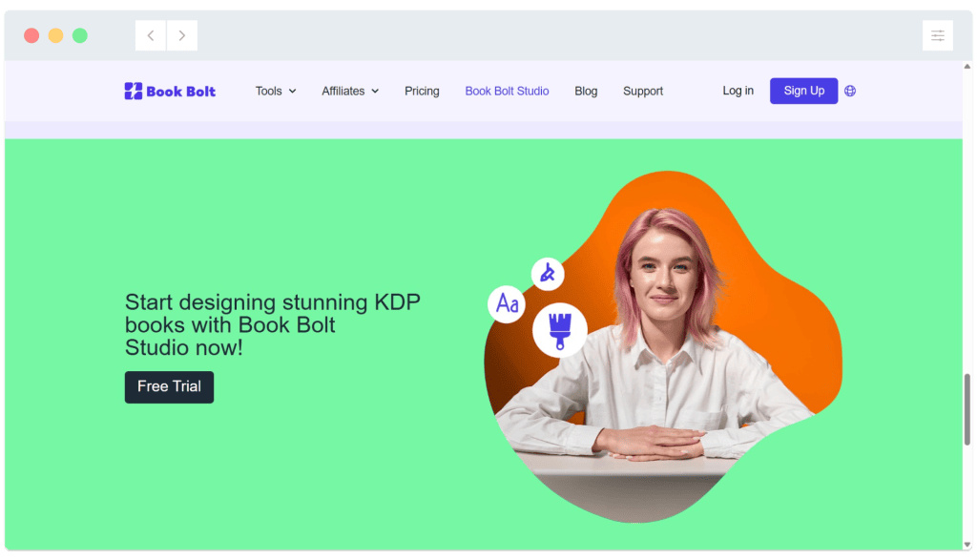Viewport: 977px width, 560px height.
Task: Click the scrollbar down arrow
Action: pyautogui.click(x=967, y=545)
